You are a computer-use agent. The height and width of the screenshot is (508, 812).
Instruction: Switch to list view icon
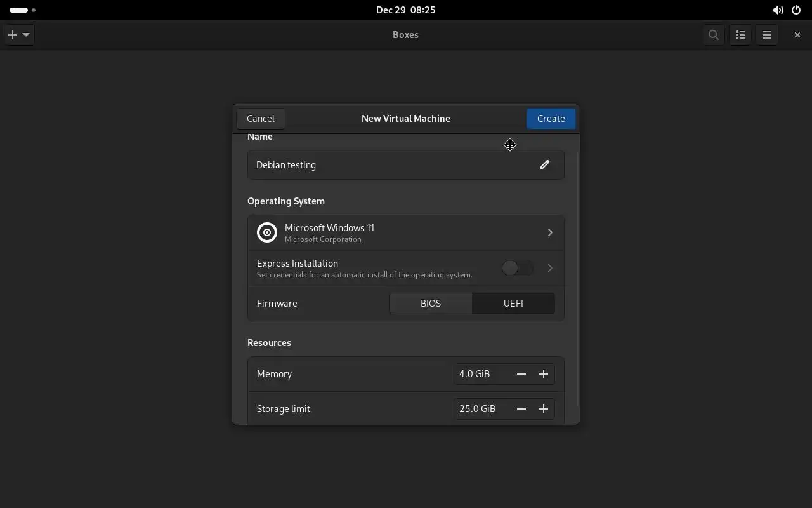coord(740,35)
